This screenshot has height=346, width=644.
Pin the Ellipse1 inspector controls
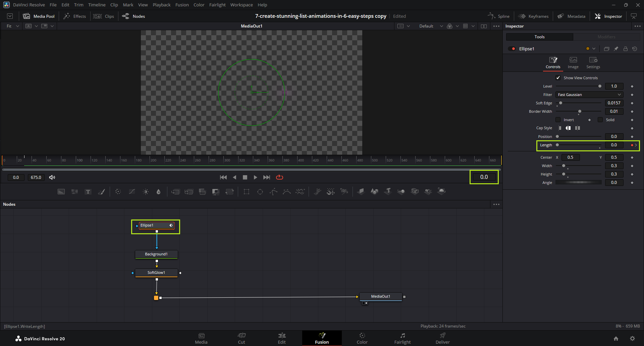[616, 49]
